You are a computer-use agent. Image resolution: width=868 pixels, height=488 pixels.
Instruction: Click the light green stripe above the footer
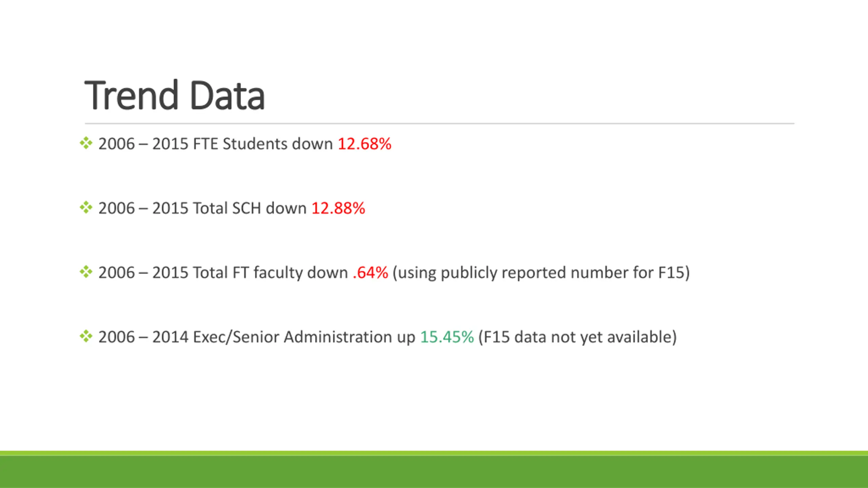434,453
